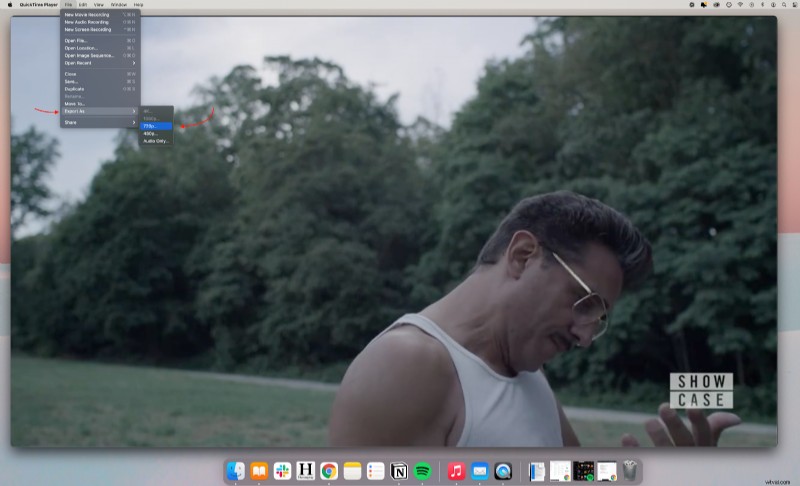This screenshot has width=800, height=486.
Task: Open the H Headspace-style app in Dock
Action: [306, 471]
